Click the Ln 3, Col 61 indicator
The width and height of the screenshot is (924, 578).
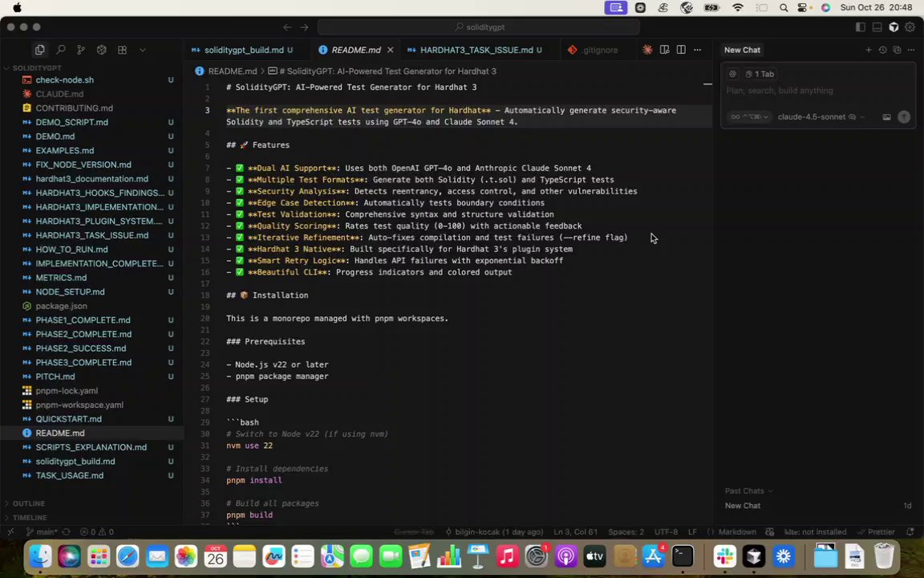coord(575,531)
